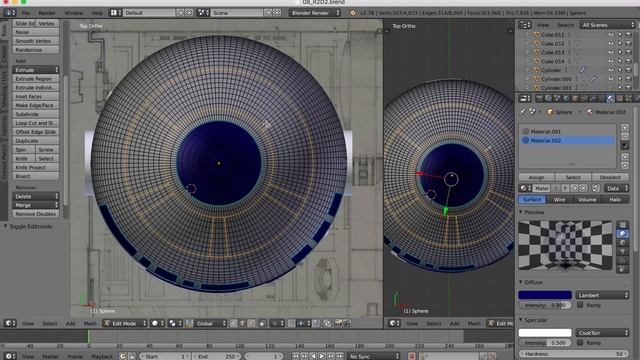Viewport: 640px width, 360px height.
Task: Open the Mesh menu in viewport header
Action: pos(90,323)
